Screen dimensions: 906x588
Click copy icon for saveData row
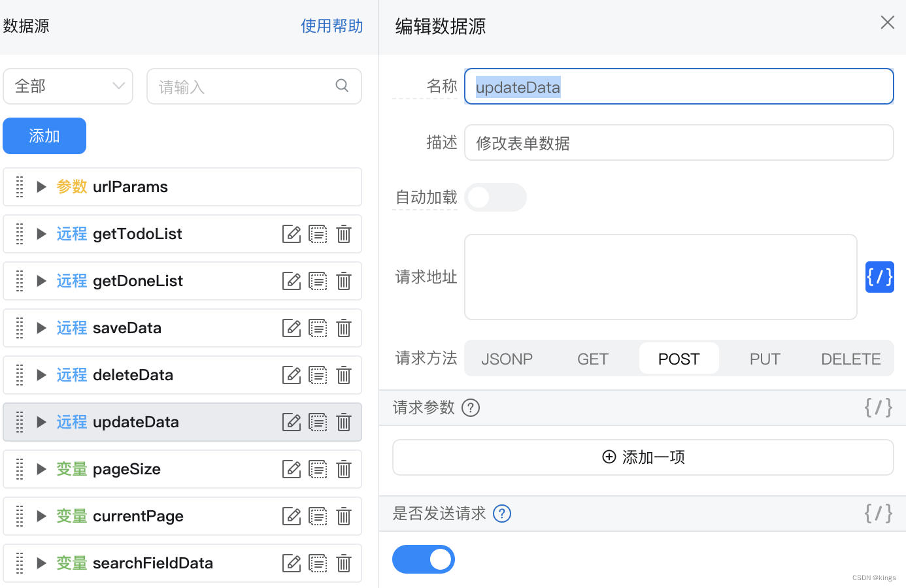coord(318,328)
